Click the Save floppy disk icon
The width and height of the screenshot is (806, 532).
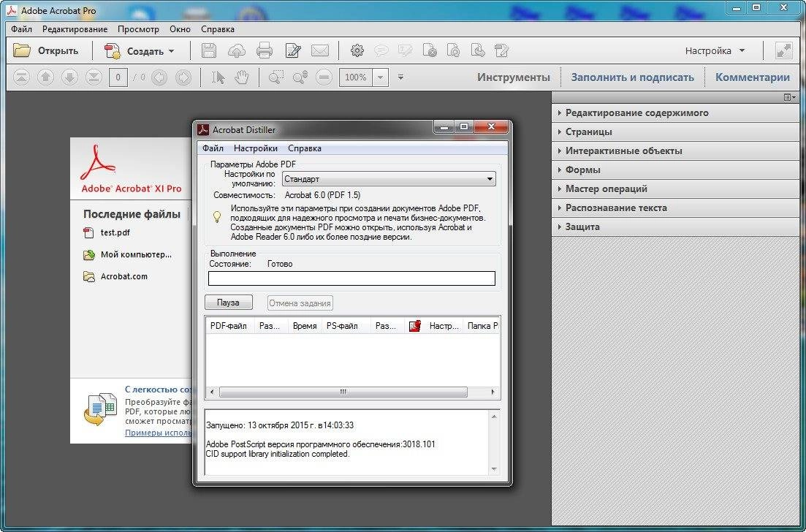point(209,50)
